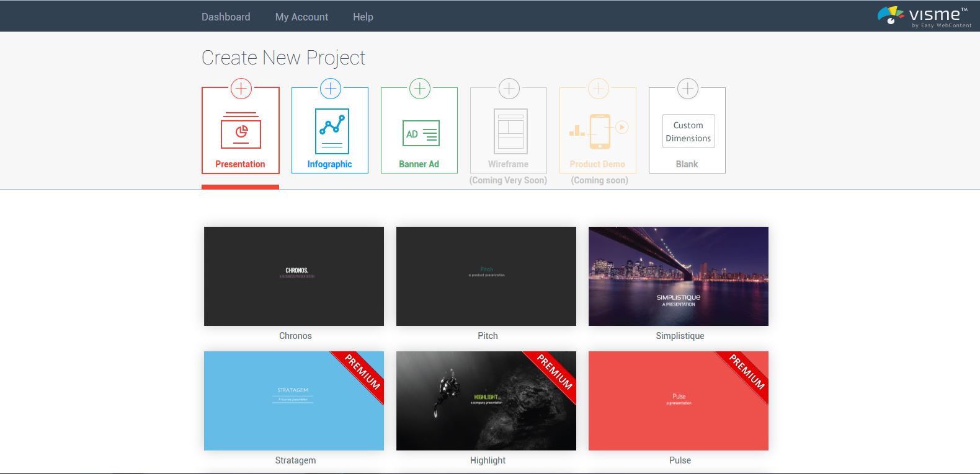Open the Pulse red template thumbnail
The image size is (980, 474).
[679, 401]
